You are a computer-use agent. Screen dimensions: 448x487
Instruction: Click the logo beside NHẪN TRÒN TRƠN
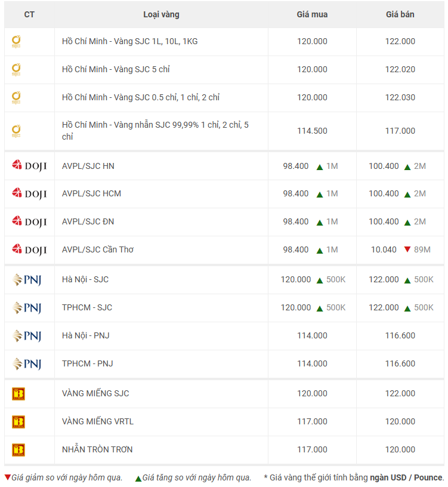point(18,450)
